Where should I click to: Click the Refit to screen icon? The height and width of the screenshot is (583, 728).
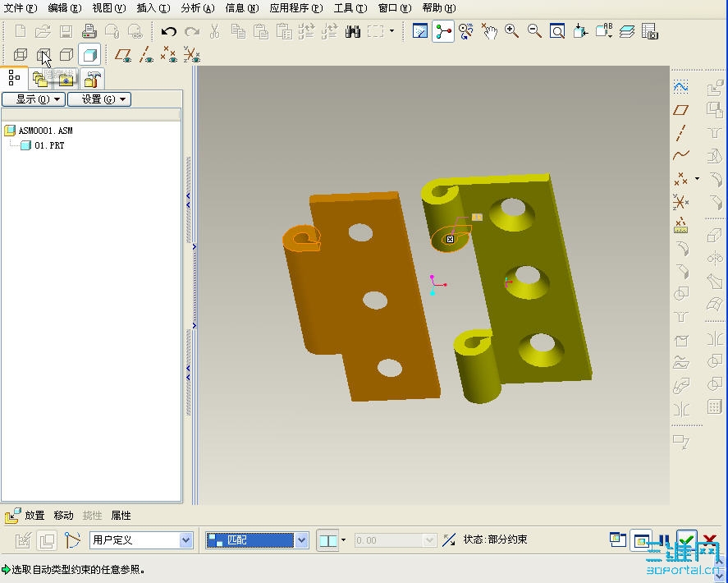coord(557,31)
